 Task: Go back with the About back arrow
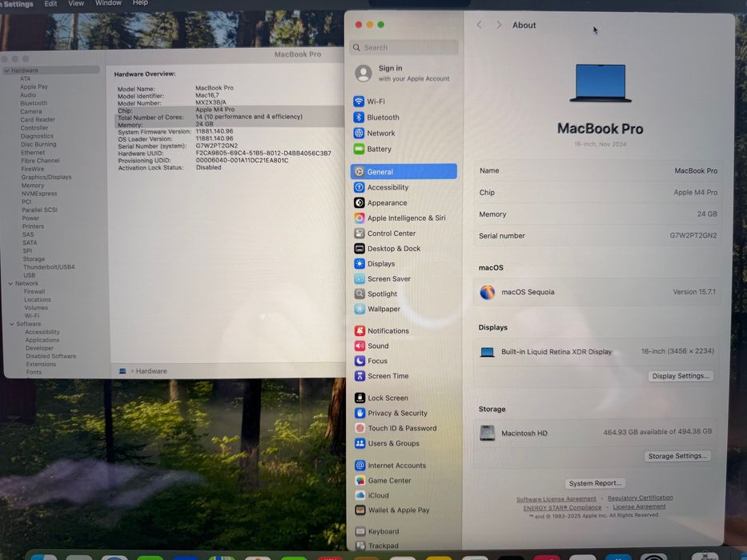pyautogui.click(x=480, y=25)
